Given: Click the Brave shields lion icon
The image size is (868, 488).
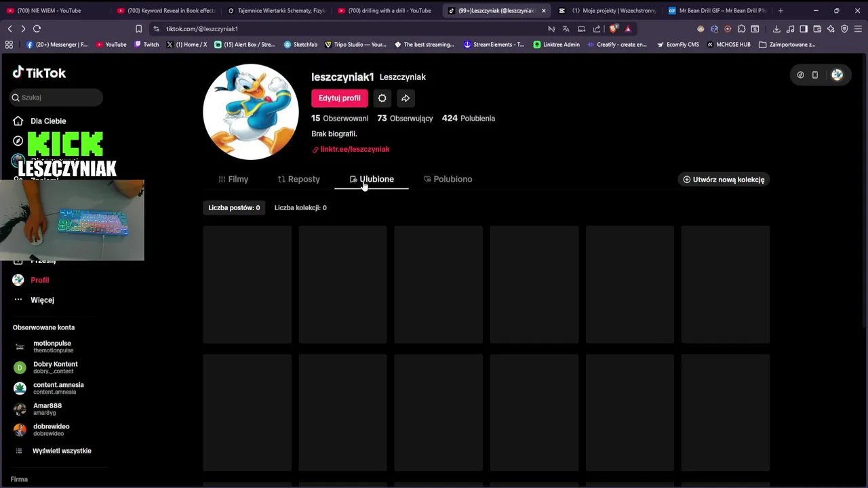Looking at the screenshot, I should pos(614,28).
